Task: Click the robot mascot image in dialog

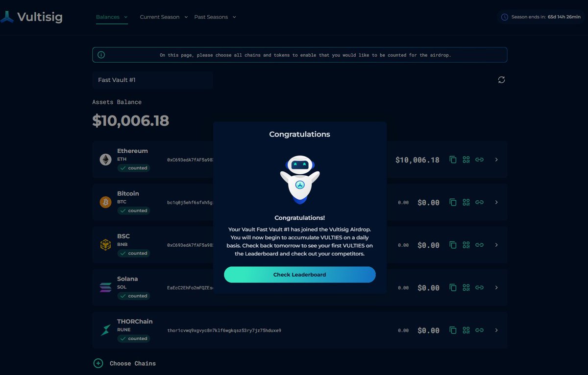Action: pyautogui.click(x=300, y=180)
